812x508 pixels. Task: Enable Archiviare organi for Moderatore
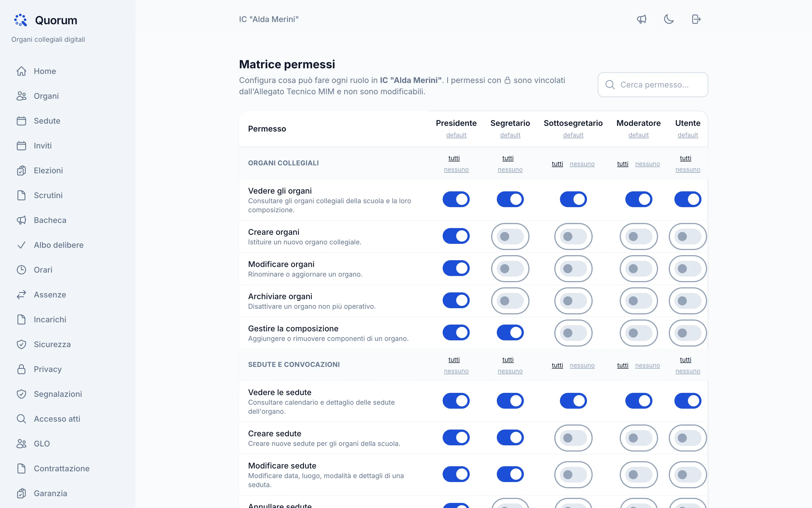[x=639, y=301]
